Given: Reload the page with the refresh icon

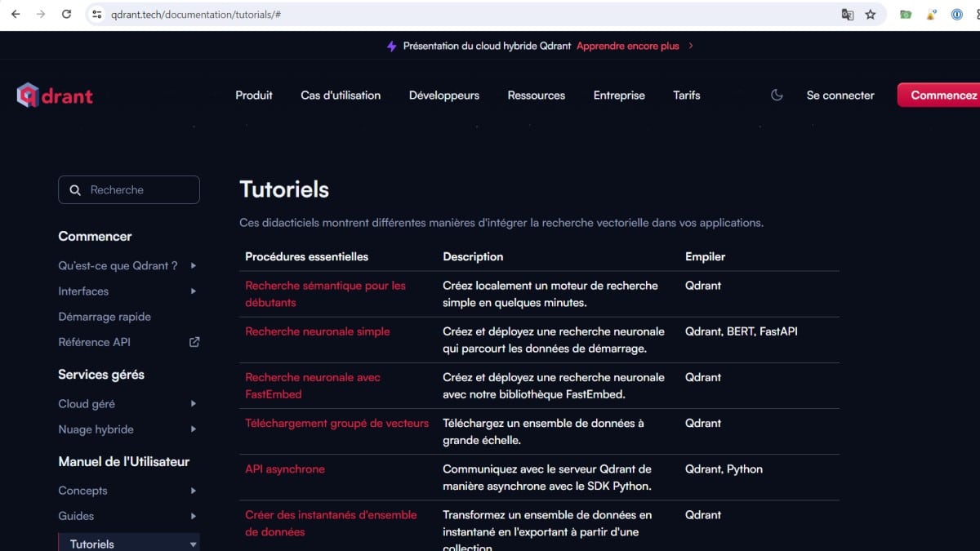Looking at the screenshot, I should coord(67,15).
